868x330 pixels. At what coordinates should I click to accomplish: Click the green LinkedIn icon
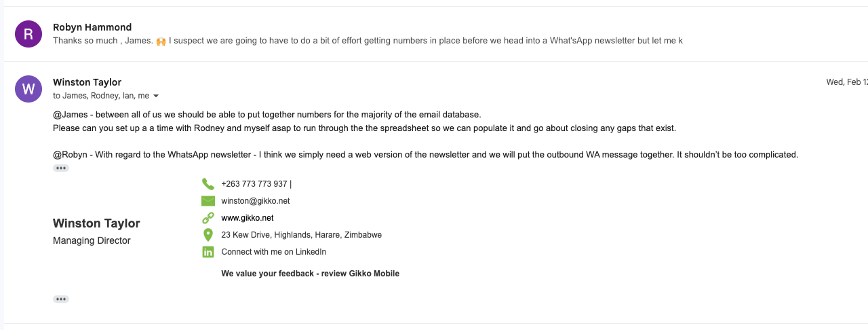(208, 252)
